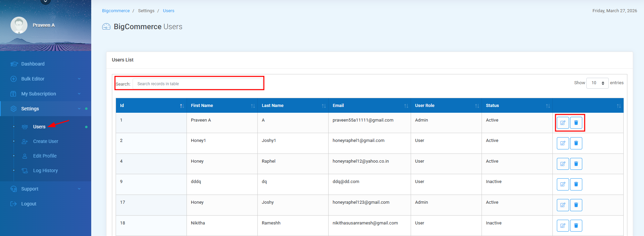
Task: Click the Dashboard graduation cap icon
Action: [x=14, y=64]
